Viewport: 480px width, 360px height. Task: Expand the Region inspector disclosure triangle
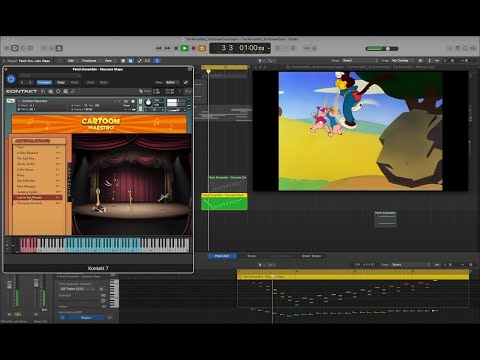4,61
